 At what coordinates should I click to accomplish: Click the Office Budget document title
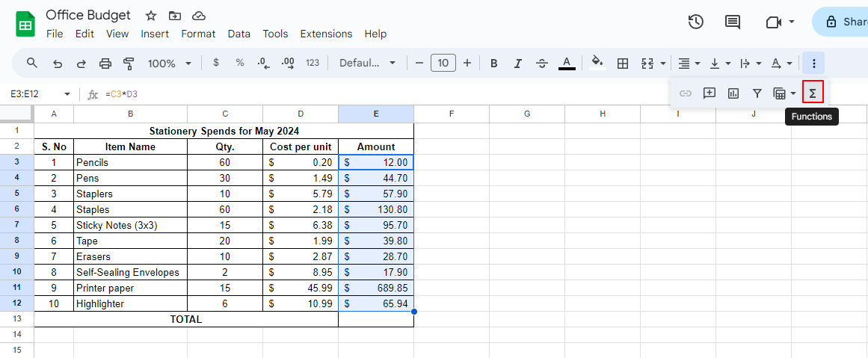click(88, 15)
